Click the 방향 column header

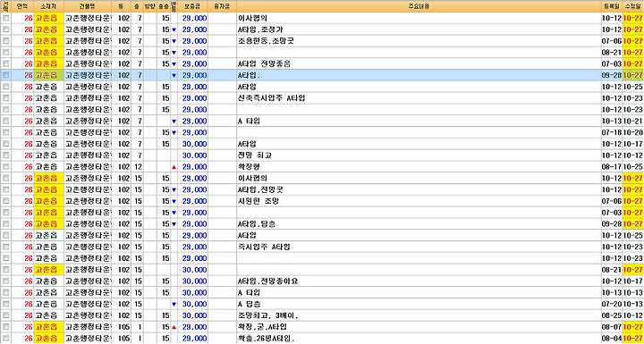[x=151, y=6]
